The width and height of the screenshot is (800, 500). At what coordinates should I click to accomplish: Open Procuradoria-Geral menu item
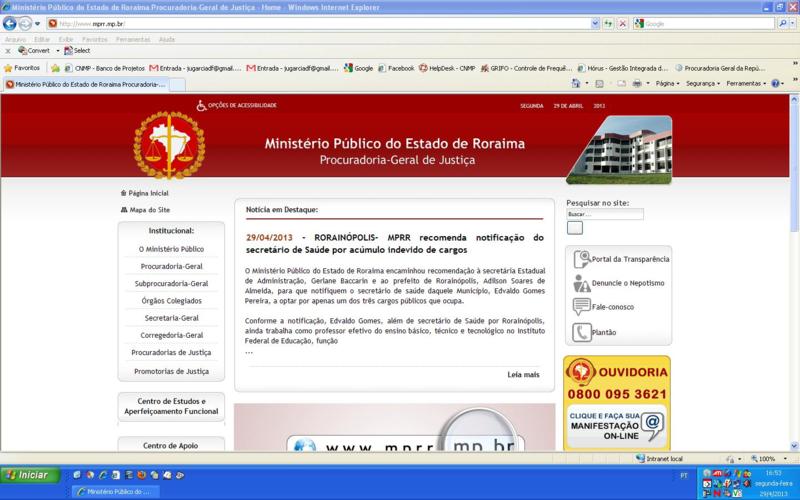(171, 266)
